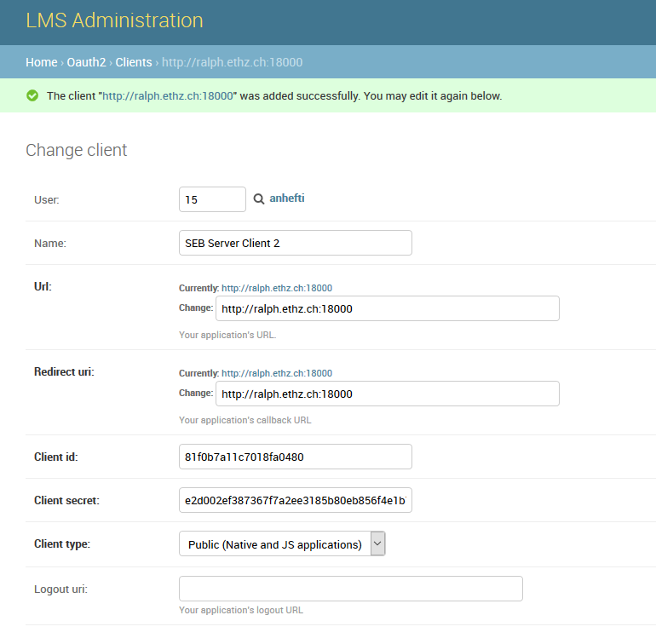Go to Home in the breadcrumb
Image resolution: width=656 pixels, height=644 pixels.
coord(41,62)
